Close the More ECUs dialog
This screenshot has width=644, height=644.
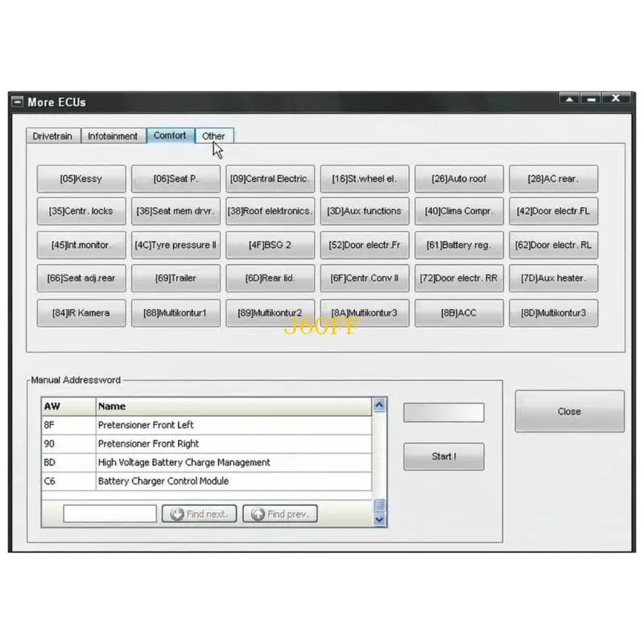[x=568, y=411]
